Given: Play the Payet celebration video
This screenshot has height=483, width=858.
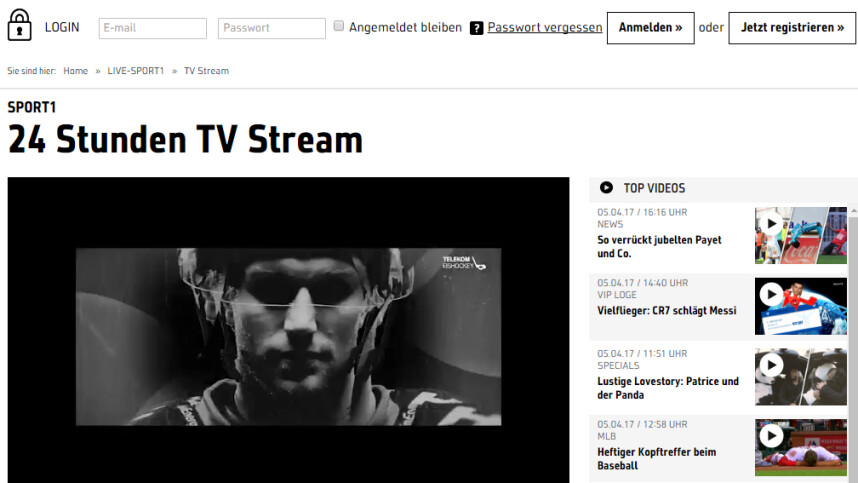Looking at the screenshot, I should coord(772,223).
